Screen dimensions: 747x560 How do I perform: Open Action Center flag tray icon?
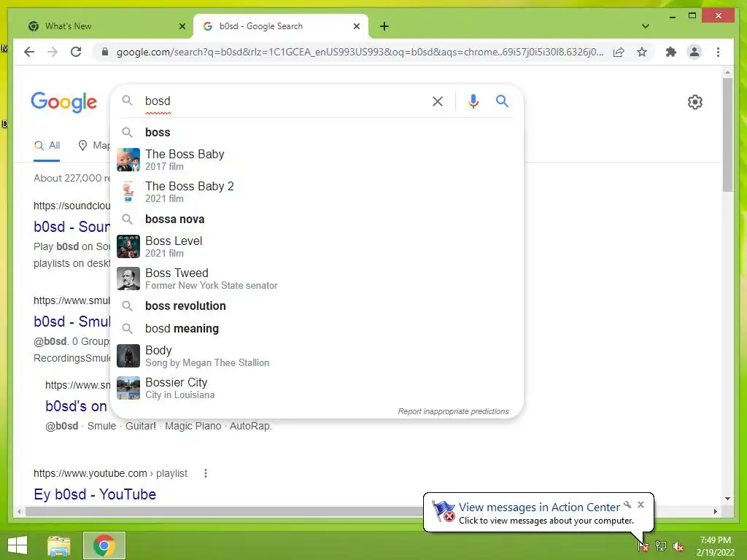[643, 545]
